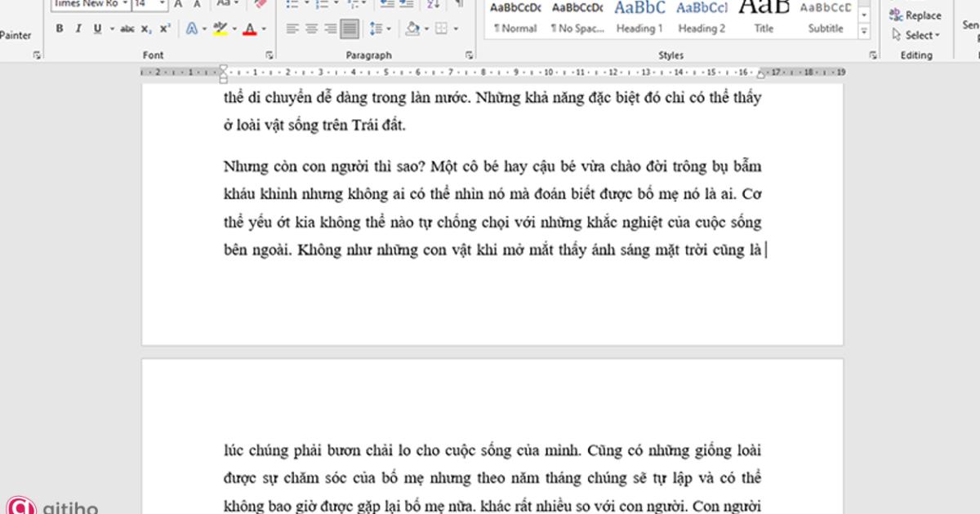This screenshot has width=980, height=514.
Task: Apply the Heading 2 style
Action: tap(702, 18)
